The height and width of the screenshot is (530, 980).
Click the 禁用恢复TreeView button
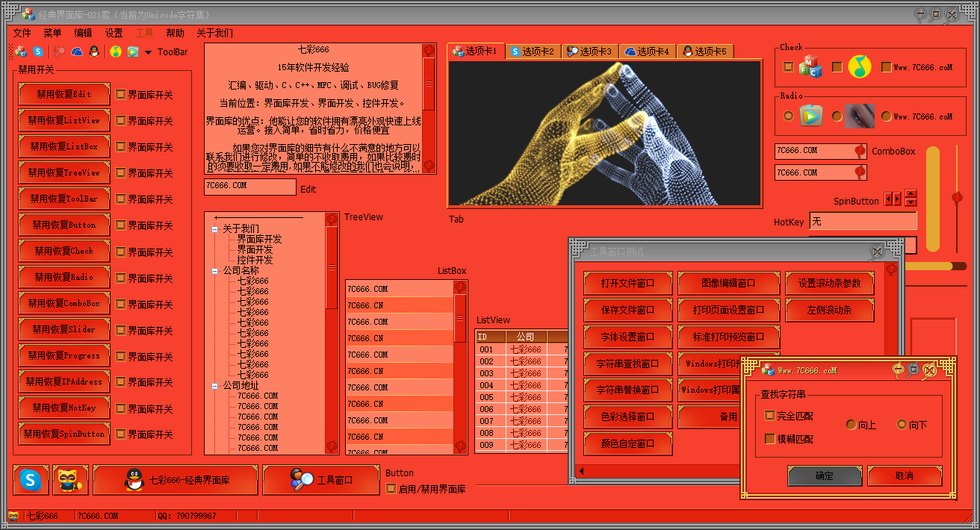pos(63,172)
